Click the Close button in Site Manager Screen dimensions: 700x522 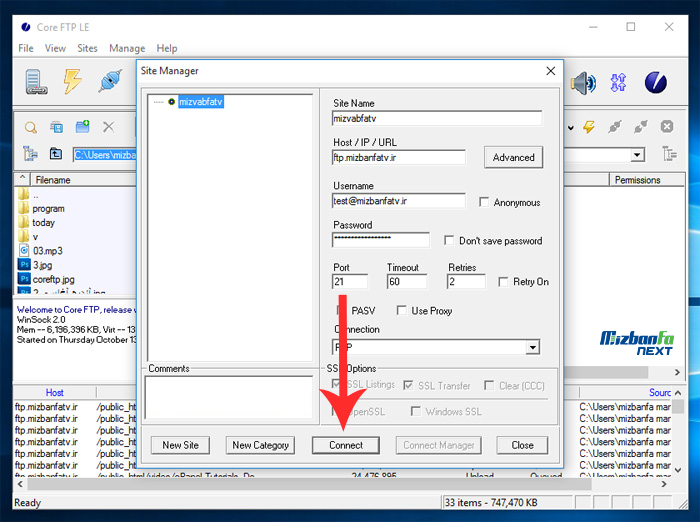[522, 445]
